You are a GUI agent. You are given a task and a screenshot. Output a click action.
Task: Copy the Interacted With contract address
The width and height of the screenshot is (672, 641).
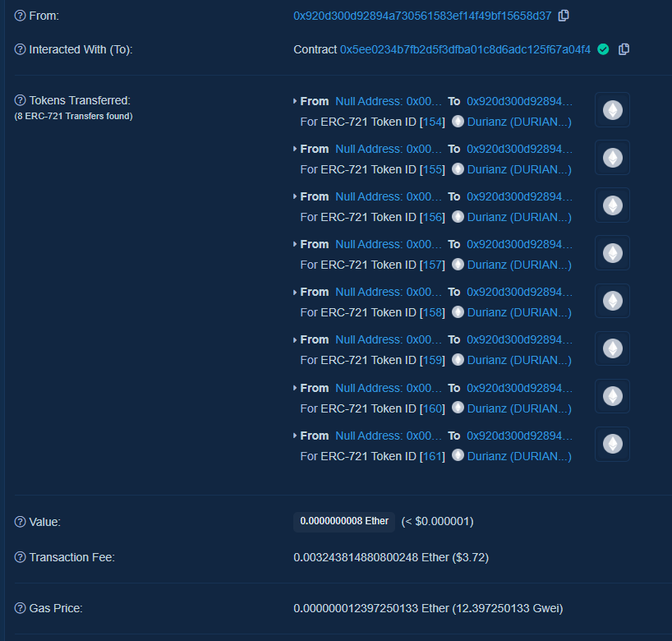point(624,49)
